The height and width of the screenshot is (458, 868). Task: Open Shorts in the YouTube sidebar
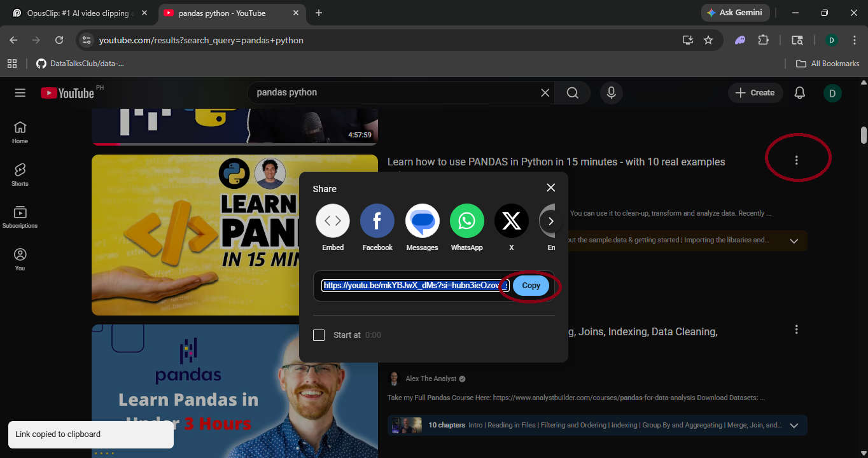pos(20,175)
